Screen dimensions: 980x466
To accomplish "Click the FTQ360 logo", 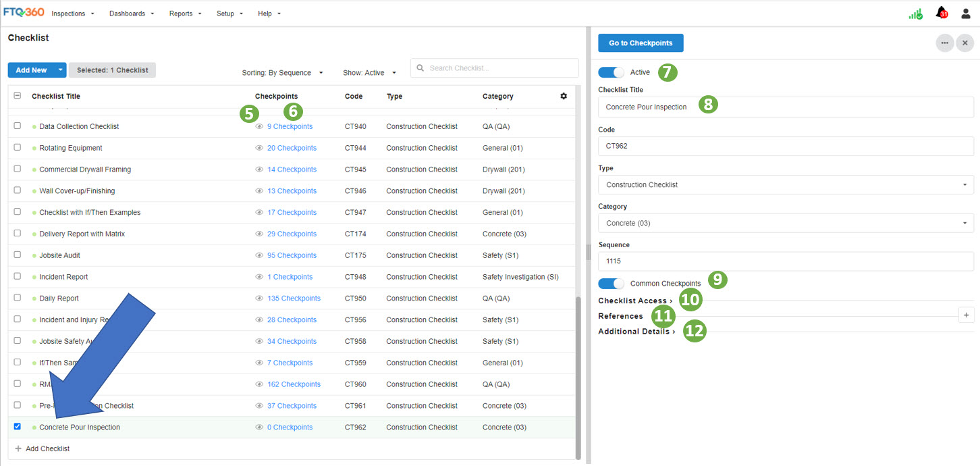I will pyautogui.click(x=24, y=13).
